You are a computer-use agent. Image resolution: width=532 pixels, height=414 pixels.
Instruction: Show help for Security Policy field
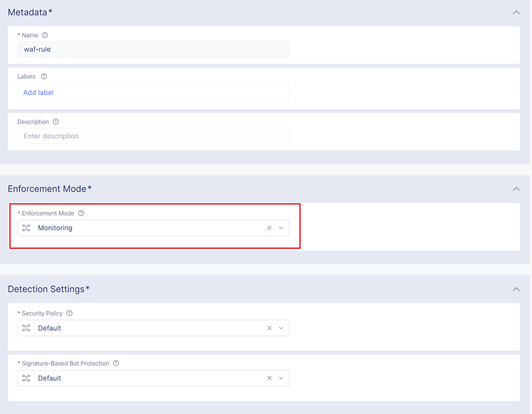[x=70, y=313]
